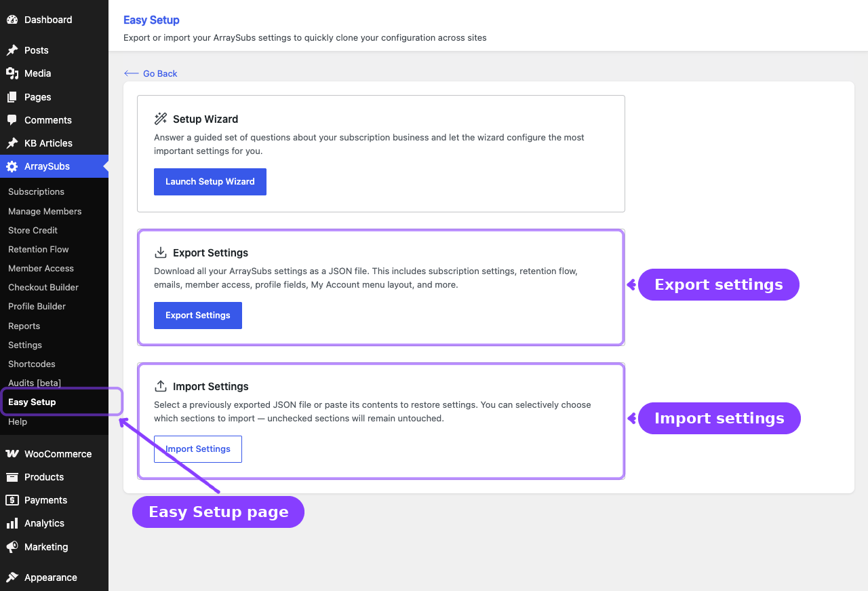The width and height of the screenshot is (868, 591).
Task: Click the Export Settings download icon
Action: (x=161, y=252)
